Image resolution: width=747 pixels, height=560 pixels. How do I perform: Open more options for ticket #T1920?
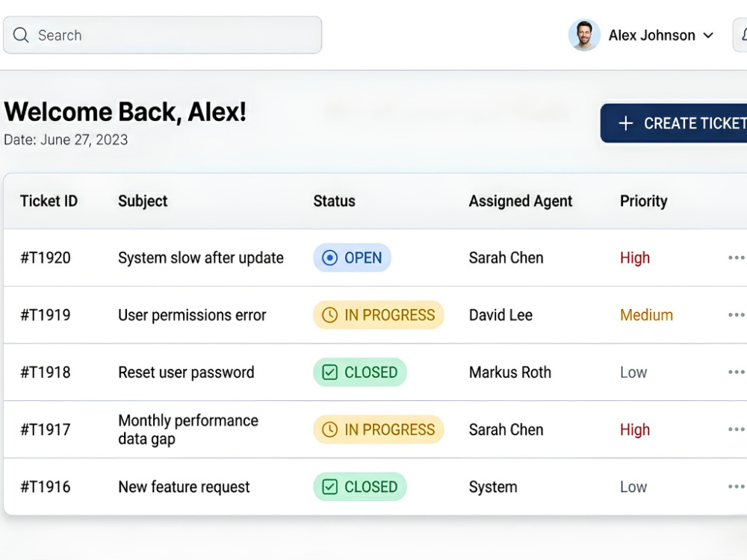tap(737, 258)
